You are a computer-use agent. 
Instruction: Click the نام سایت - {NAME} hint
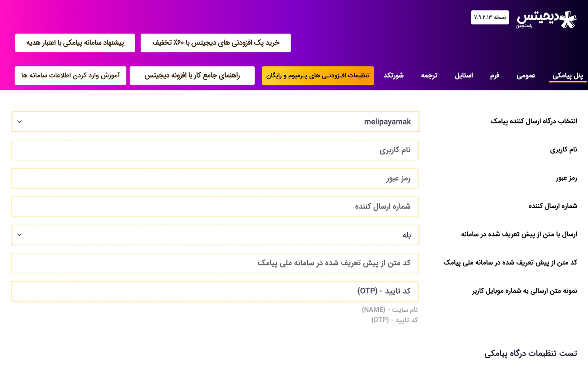tap(390, 310)
